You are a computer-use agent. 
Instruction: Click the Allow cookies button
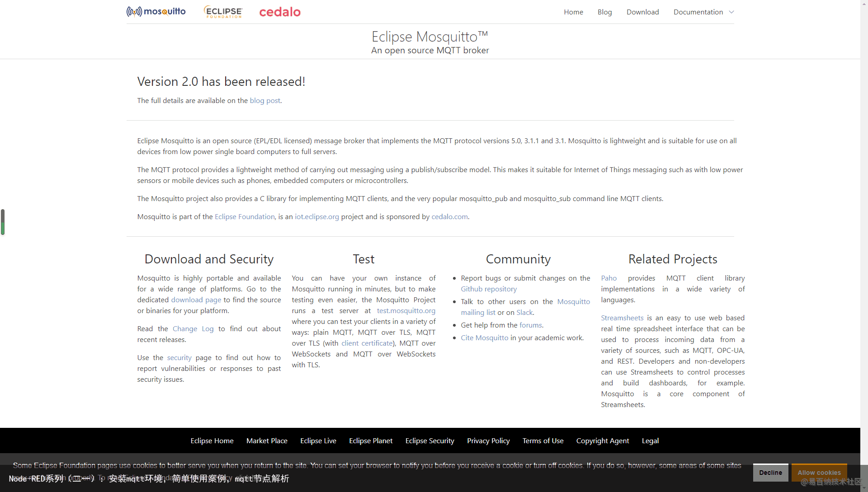tap(819, 472)
